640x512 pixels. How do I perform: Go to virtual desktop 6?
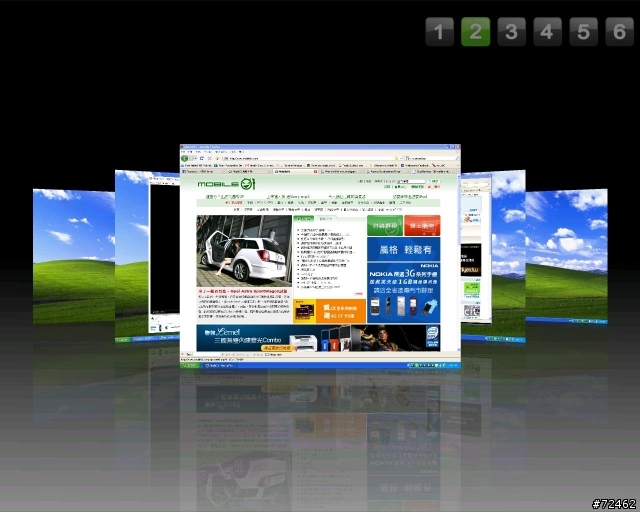point(619,31)
